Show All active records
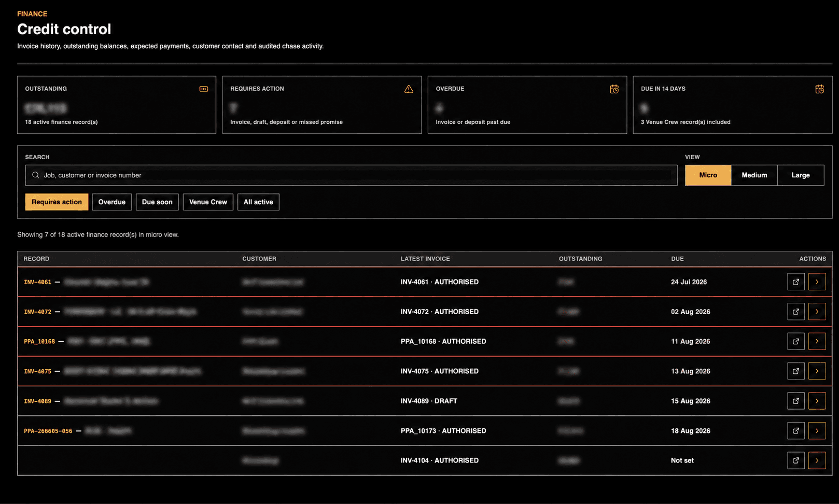The width and height of the screenshot is (839, 504). point(258,202)
